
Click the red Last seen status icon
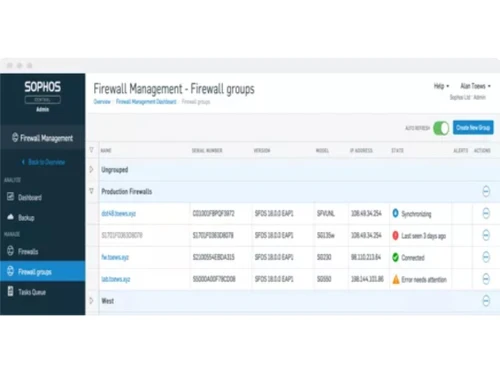pos(395,235)
